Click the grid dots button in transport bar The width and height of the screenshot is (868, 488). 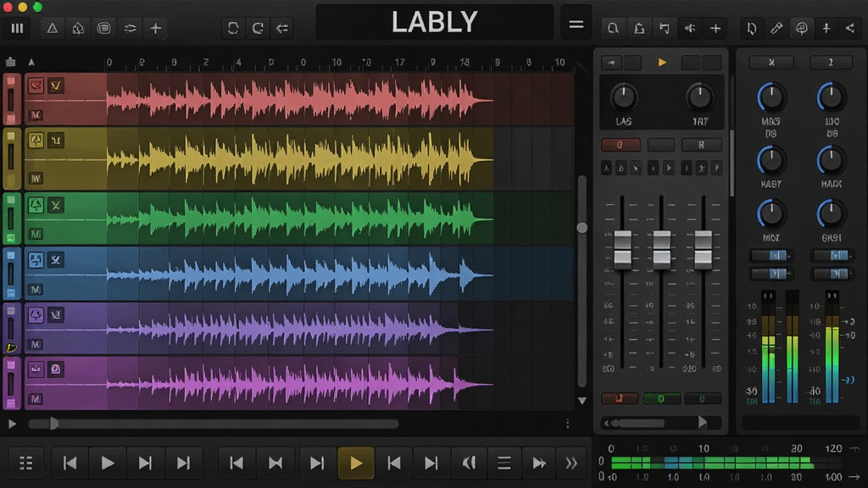coord(25,463)
